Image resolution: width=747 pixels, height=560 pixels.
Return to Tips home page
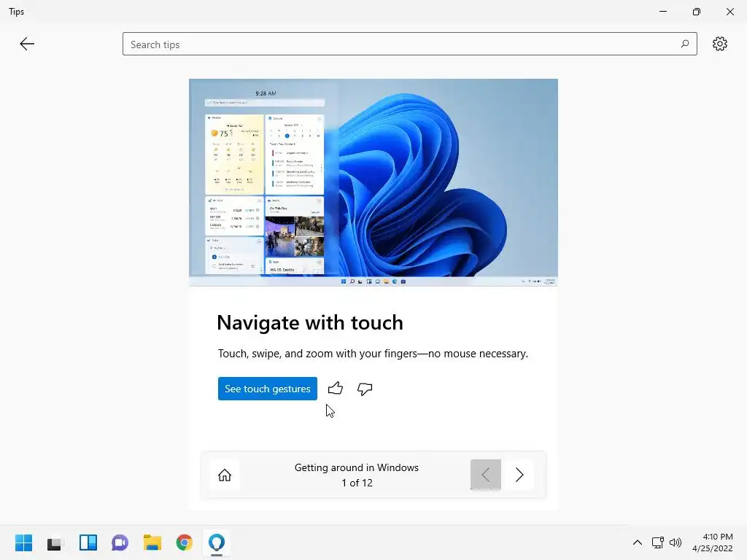(225, 475)
